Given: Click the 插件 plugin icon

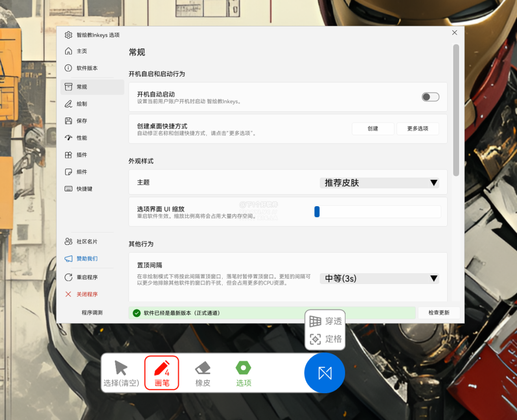Looking at the screenshot, I should point(68,155).
